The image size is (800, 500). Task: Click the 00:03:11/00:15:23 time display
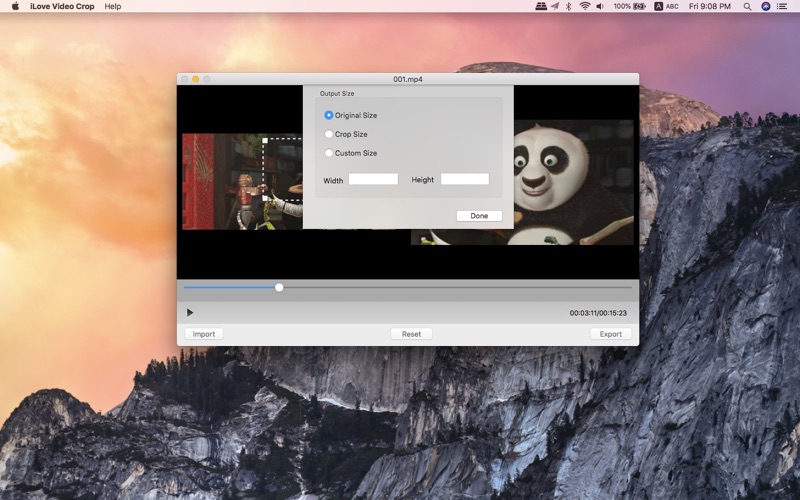pos(598,313)
